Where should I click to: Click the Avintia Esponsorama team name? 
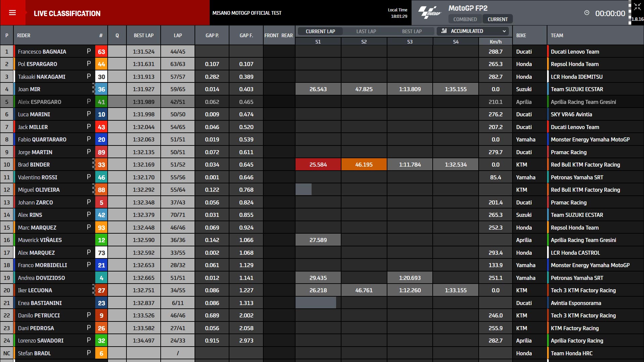click(x=576, y=303)
